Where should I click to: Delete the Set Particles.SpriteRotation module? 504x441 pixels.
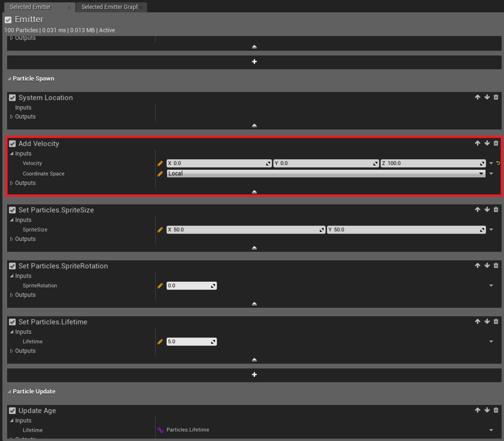click(496, 265)
